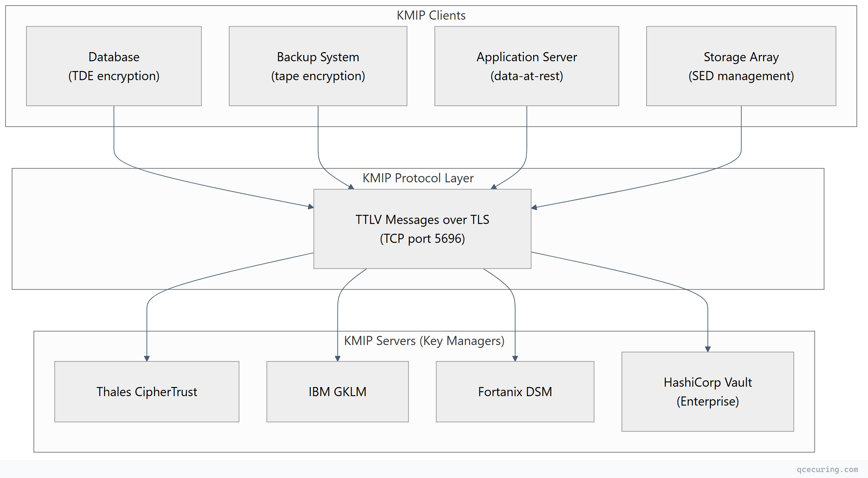Viewport: 868px width, 478px height.
Task: Click the Fortanix DSM box
Action: [515, 392]
